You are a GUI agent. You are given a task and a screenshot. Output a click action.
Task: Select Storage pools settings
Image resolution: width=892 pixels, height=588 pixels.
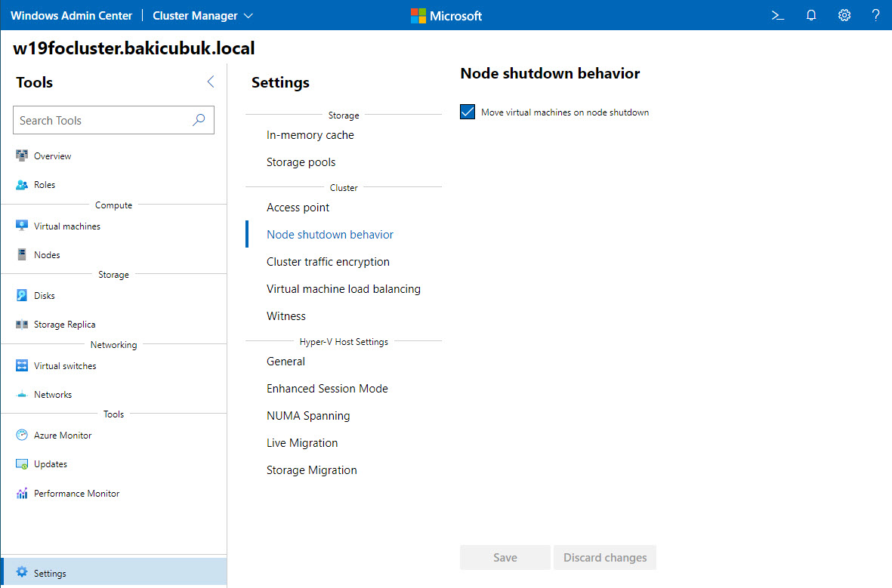(301, 162)
